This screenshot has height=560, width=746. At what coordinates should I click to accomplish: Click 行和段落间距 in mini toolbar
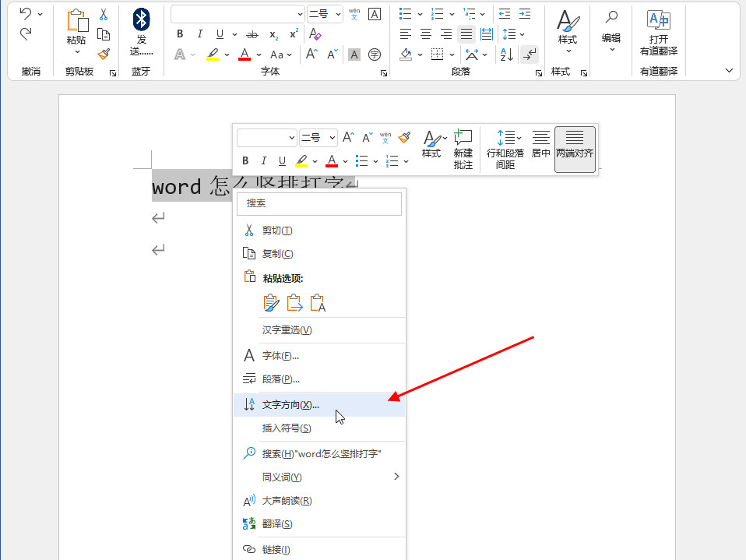click(505, 150)
